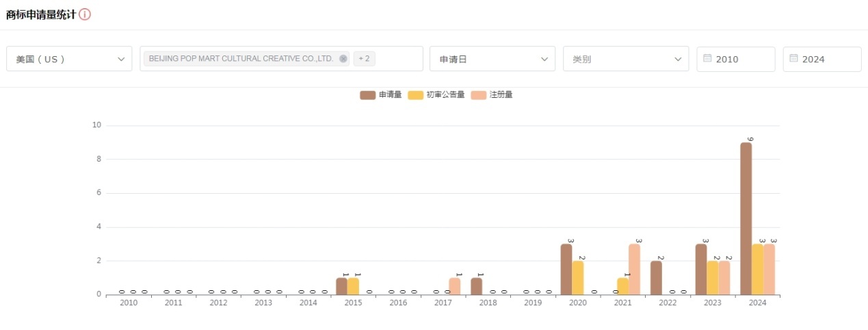
Task: Toggle the 注册量 series via its legend label
Action: coord(501,95)
